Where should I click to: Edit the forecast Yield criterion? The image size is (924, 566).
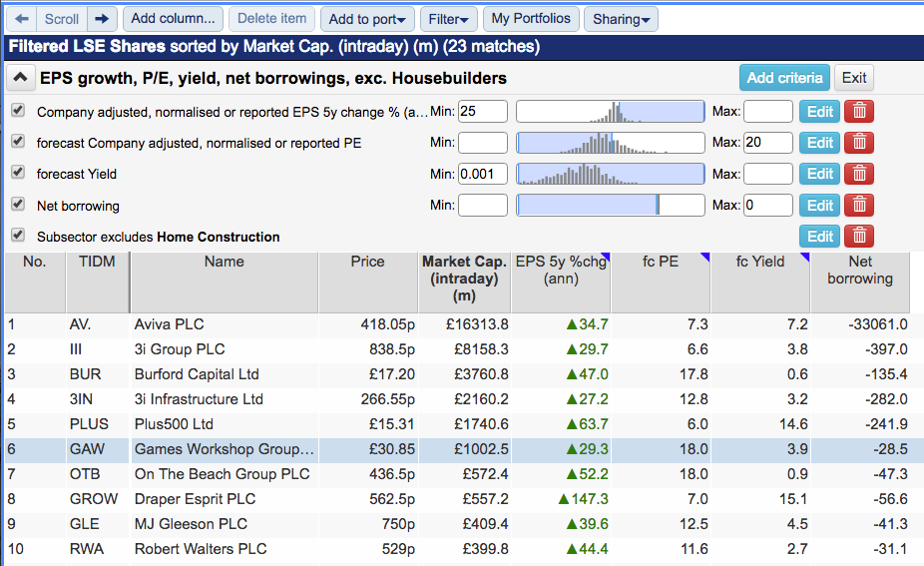coord(819,174)
